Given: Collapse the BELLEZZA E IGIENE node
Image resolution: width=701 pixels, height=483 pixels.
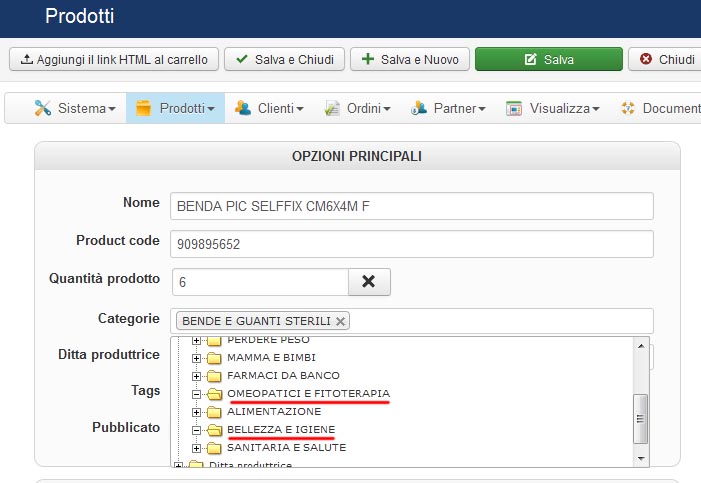Looking at the screenshot, I should 196,430.
